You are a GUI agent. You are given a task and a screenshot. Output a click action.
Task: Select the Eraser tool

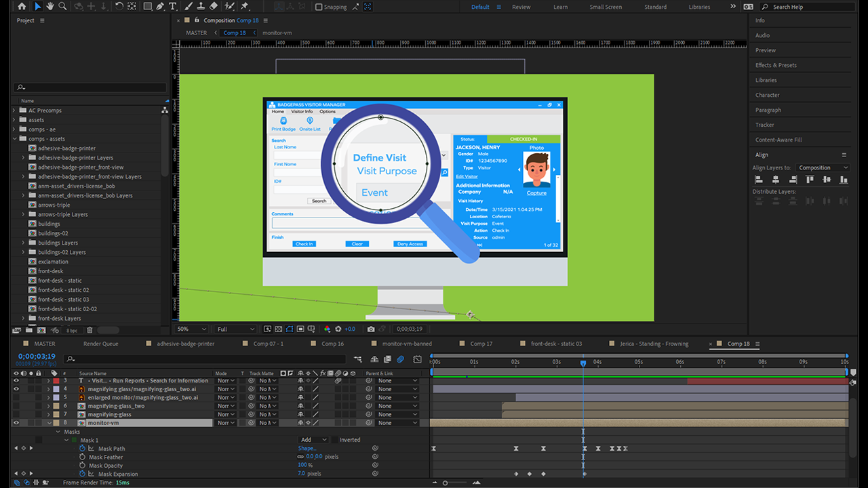[214, 6]
